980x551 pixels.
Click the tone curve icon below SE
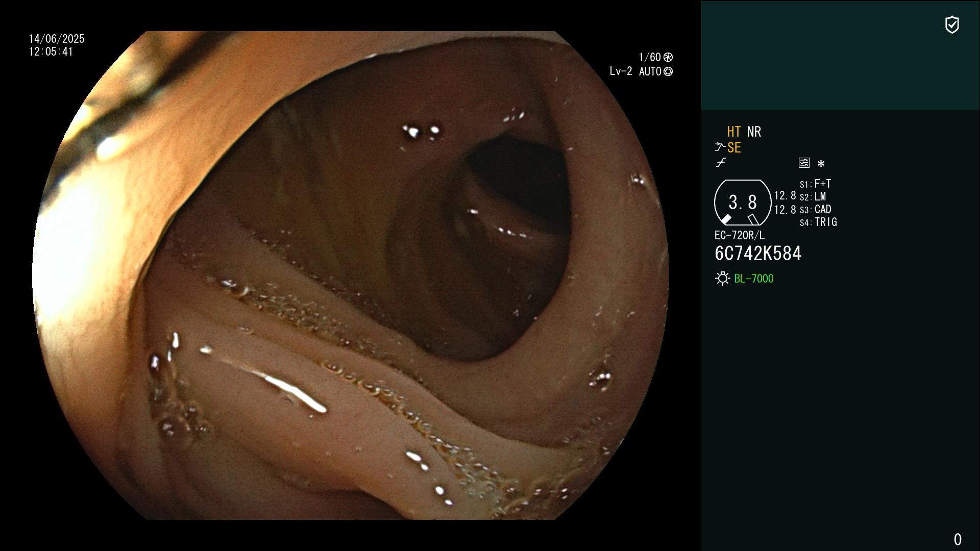tap(721, 163)
